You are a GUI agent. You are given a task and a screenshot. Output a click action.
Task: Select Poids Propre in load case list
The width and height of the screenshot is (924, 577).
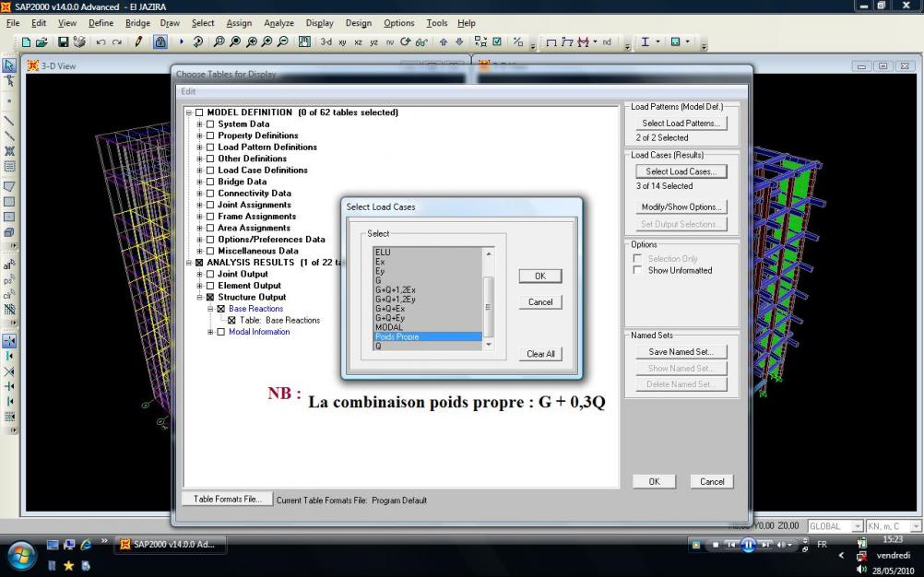(x=428, y=336)
